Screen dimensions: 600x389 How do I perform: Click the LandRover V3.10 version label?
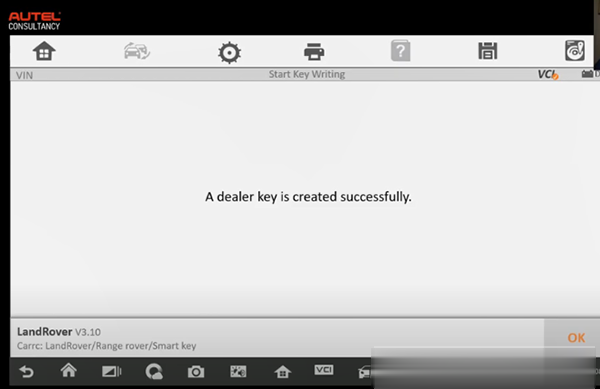coord(59,332)
